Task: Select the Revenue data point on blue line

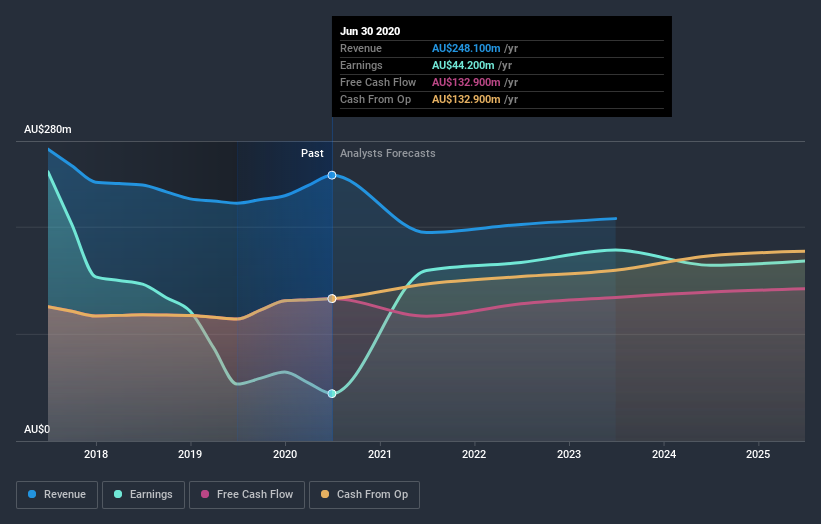Action: tap(332, 175)
